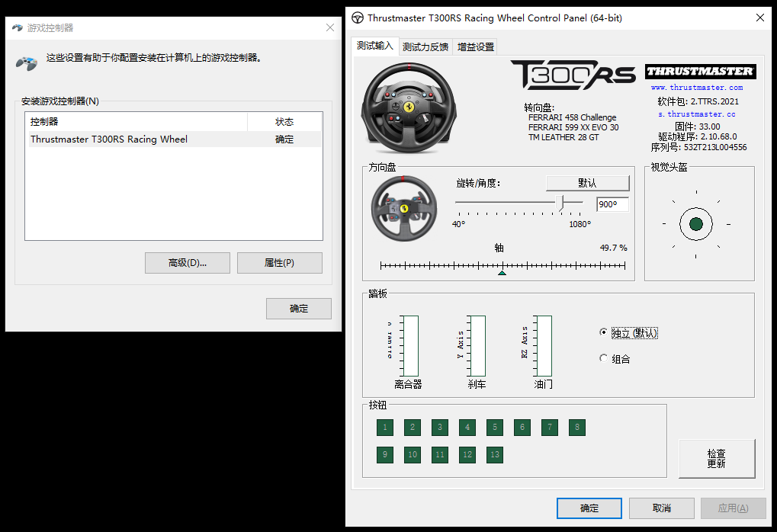Click the 刹车 brake pedal bar

tap(477, 346)
